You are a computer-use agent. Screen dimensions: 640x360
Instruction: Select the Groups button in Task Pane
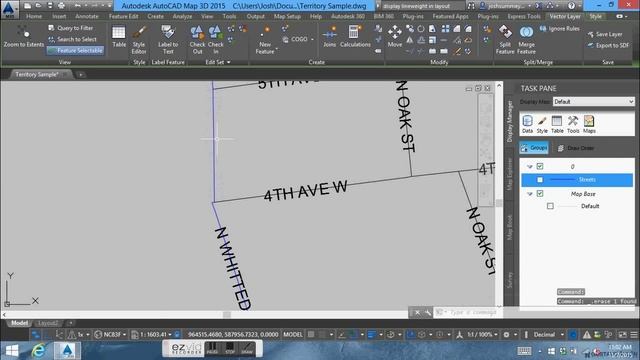click(x=534, y=148)
